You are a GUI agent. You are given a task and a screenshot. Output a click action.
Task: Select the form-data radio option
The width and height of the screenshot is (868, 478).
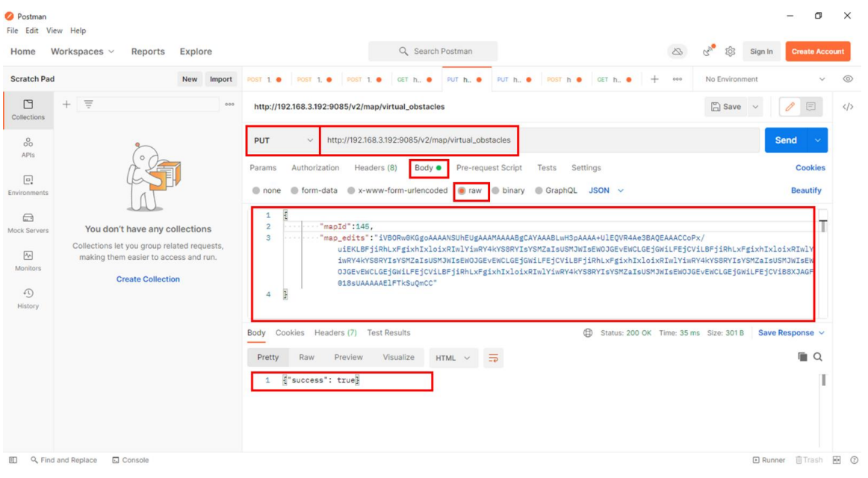pyautogui.click(x=294, y=190)
